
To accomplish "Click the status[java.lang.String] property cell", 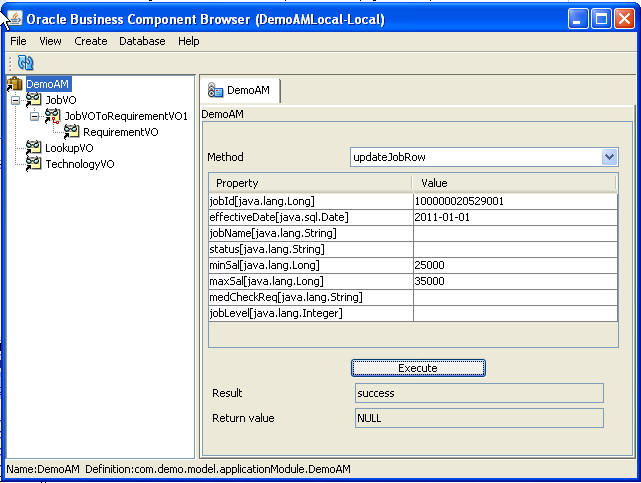I will (311, 249).
